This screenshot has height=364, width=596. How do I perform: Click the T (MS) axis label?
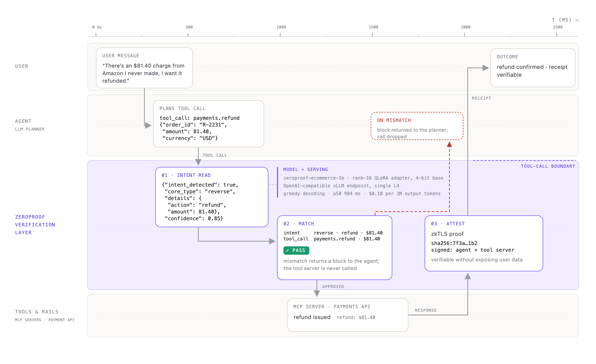point(565,20)
